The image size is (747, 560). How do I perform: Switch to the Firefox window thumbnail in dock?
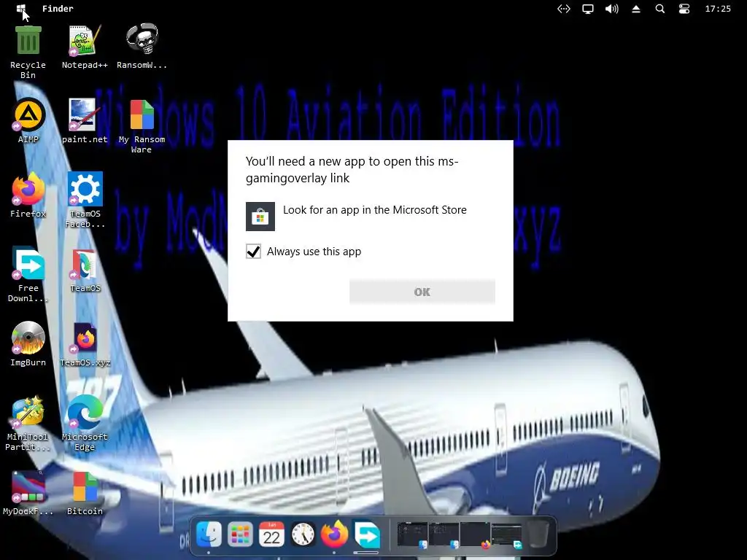coord(476,534)
